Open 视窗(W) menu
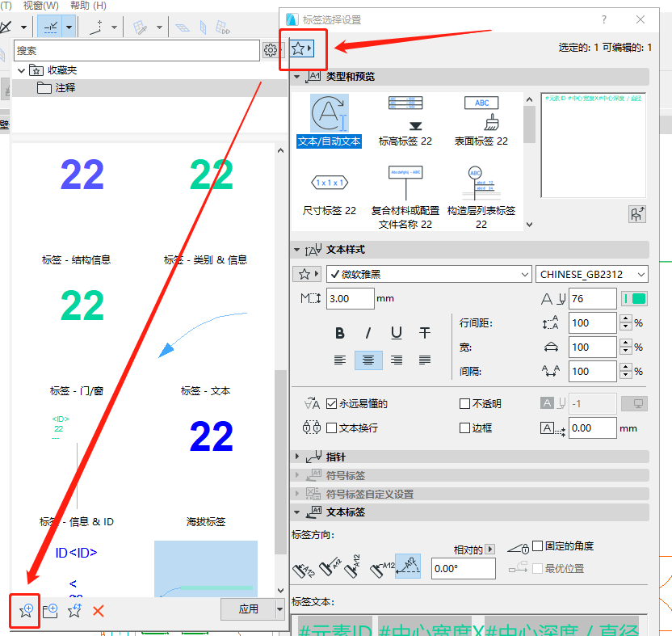 click(x=40, y=6)
